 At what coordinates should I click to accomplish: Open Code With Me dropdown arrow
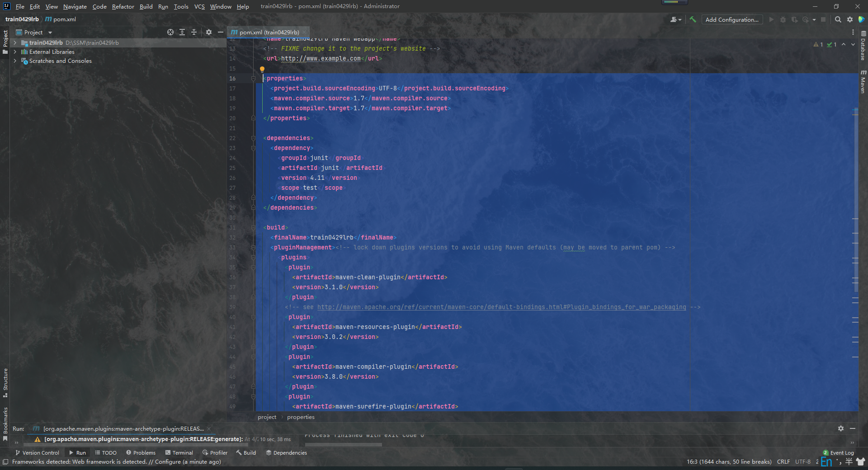[x=680, y=20]
